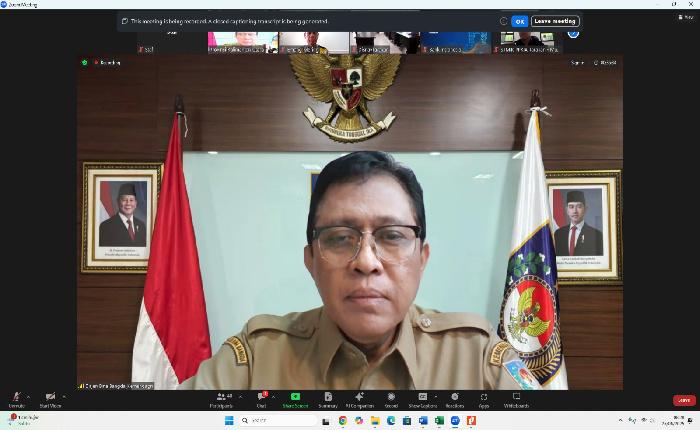Expand the caret beside Participants
The height and width of the screenshot is (430, 700).
[x=241, y=397]
